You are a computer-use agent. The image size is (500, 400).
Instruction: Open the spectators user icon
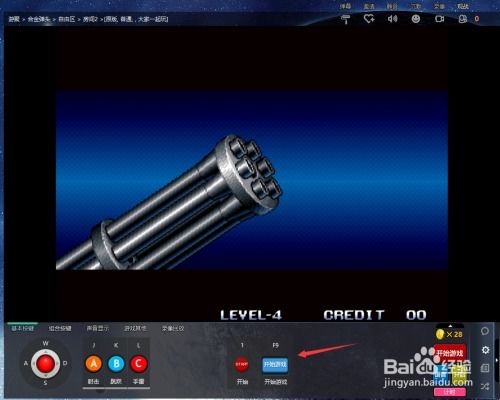(463, 19)
